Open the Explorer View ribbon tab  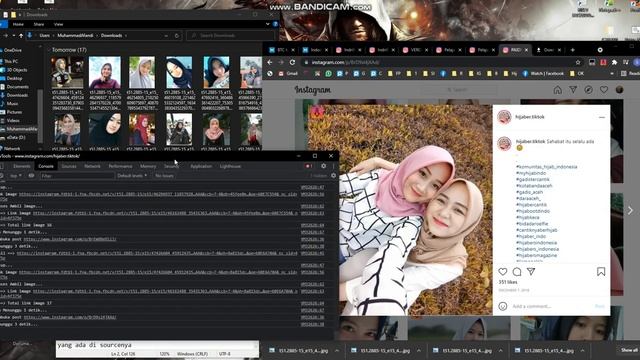pyautogui.click(x=58, y=24)
